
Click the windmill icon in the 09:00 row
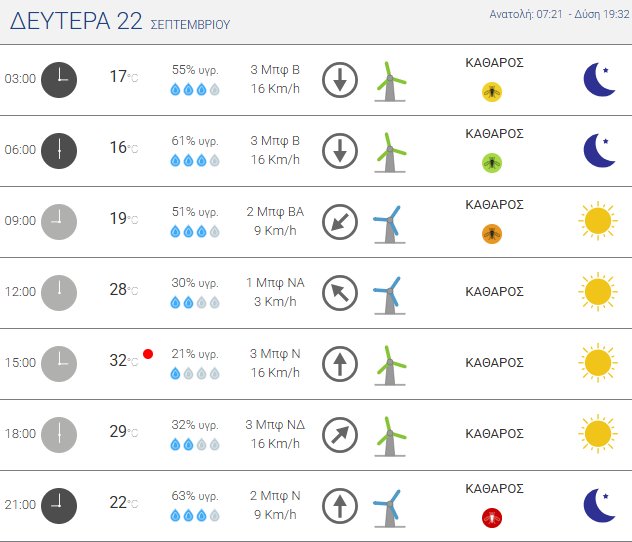pos(387,223)
